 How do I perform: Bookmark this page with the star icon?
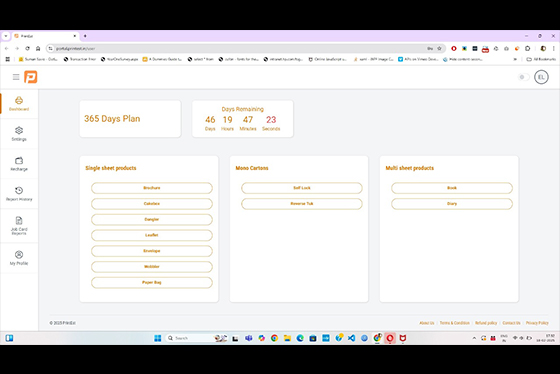point(439,48)
